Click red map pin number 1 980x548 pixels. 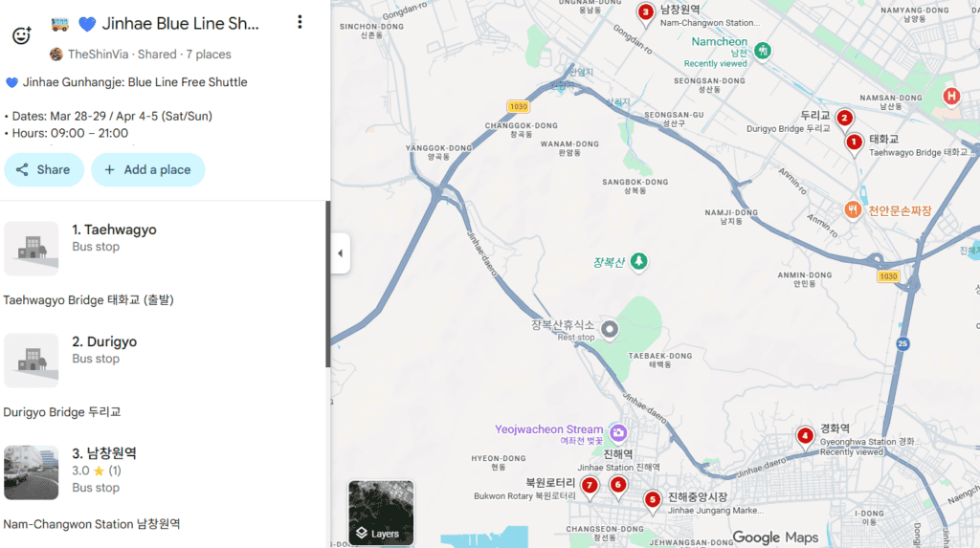tap(854, 142)
